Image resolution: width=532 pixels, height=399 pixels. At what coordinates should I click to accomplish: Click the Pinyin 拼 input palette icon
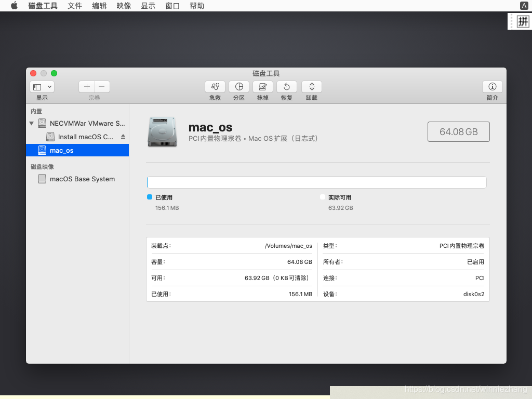[523, 22]
